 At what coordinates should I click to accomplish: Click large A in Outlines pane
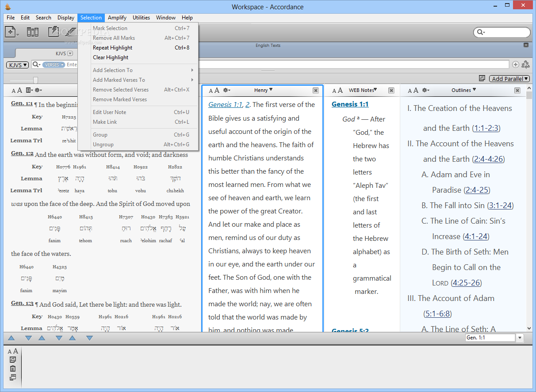416,91
